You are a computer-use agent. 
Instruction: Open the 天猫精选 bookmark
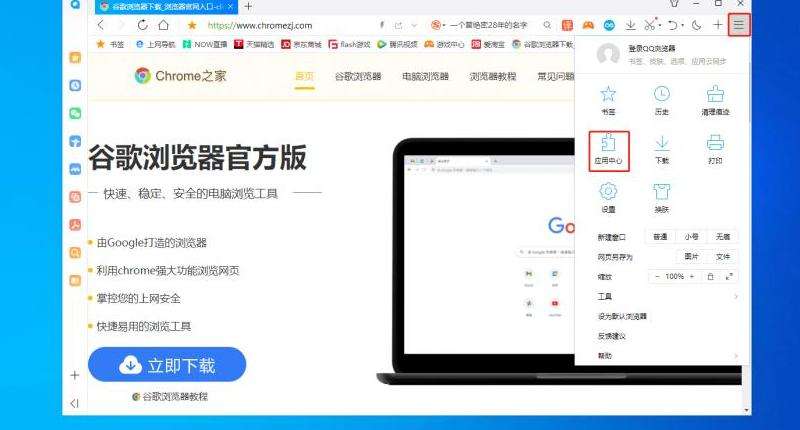pyautogui.click(x=254, y=44)
